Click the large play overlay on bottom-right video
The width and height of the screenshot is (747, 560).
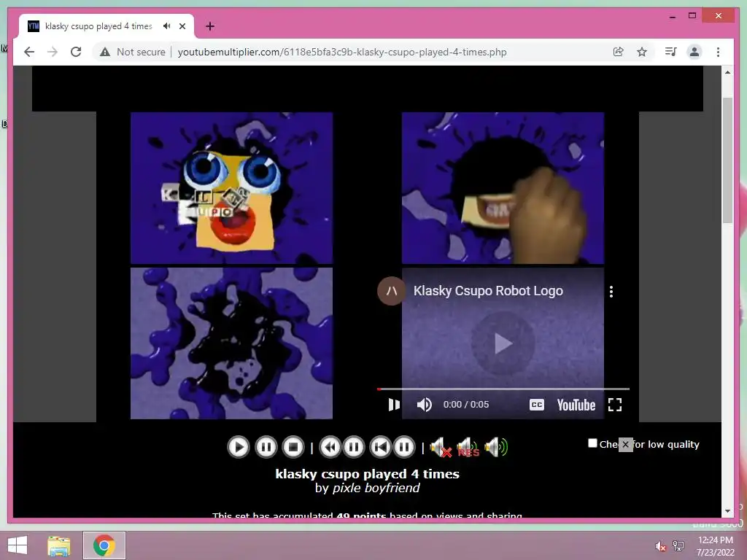tap(503, 343)
